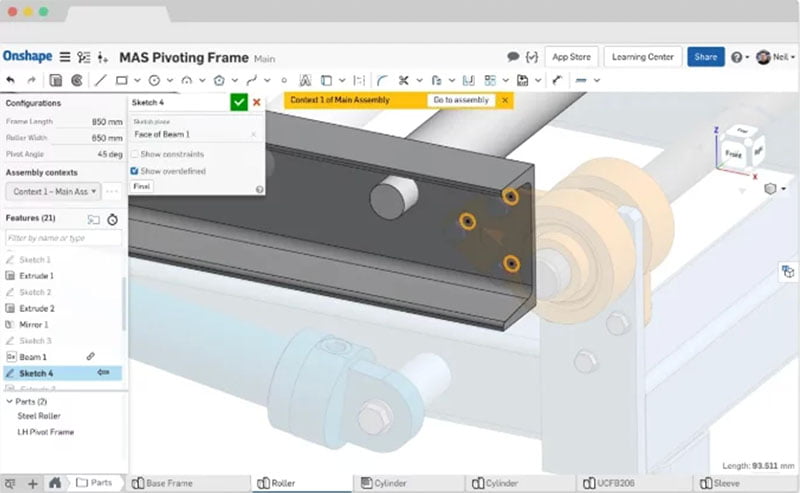The image size is (800, 493).
Task: Select the Spline sketch tool
Action: tap(251, 80)
